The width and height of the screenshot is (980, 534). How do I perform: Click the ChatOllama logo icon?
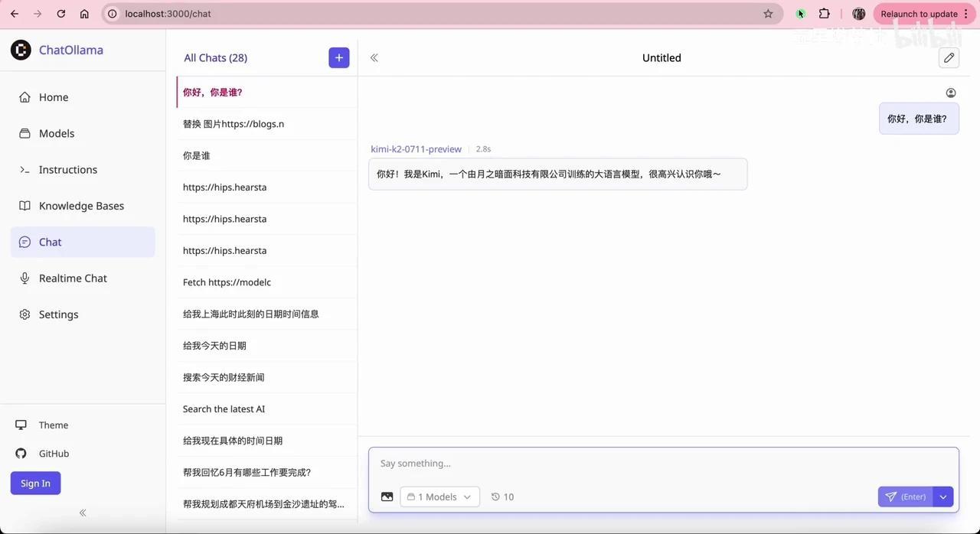click(21, 50)
